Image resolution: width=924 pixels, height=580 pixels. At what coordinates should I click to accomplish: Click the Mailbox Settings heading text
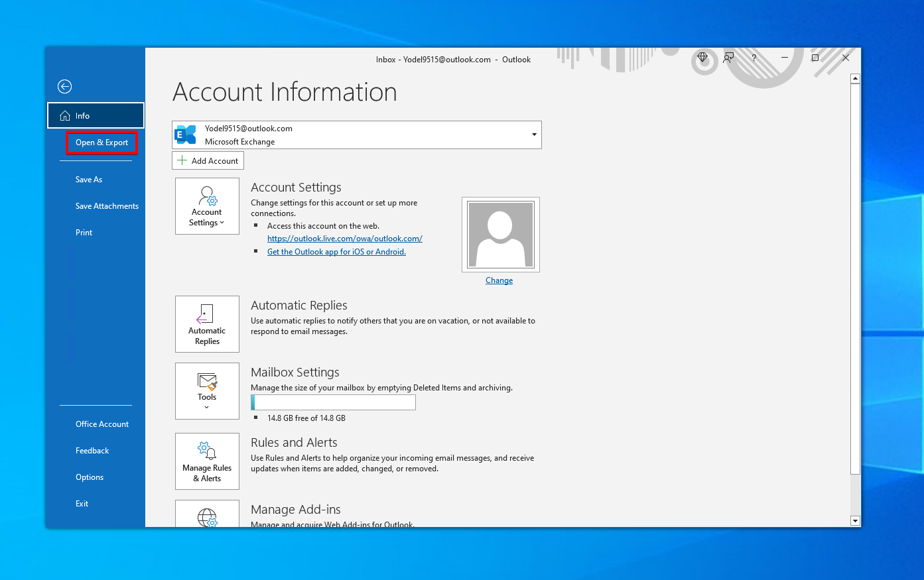pos(295,373)
